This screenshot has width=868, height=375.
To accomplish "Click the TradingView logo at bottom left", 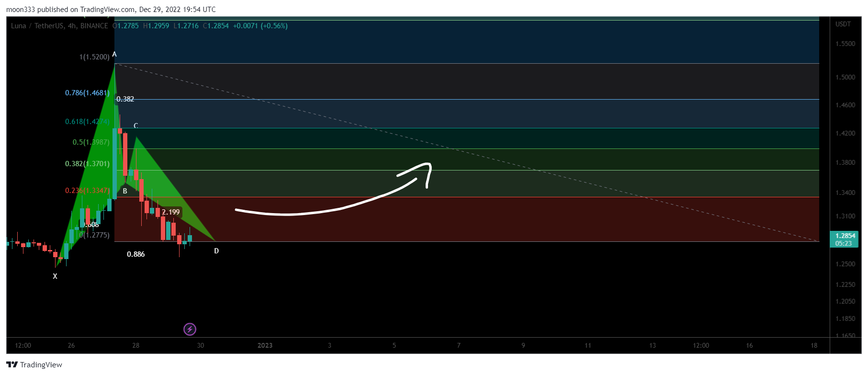I will click(12, 364).
